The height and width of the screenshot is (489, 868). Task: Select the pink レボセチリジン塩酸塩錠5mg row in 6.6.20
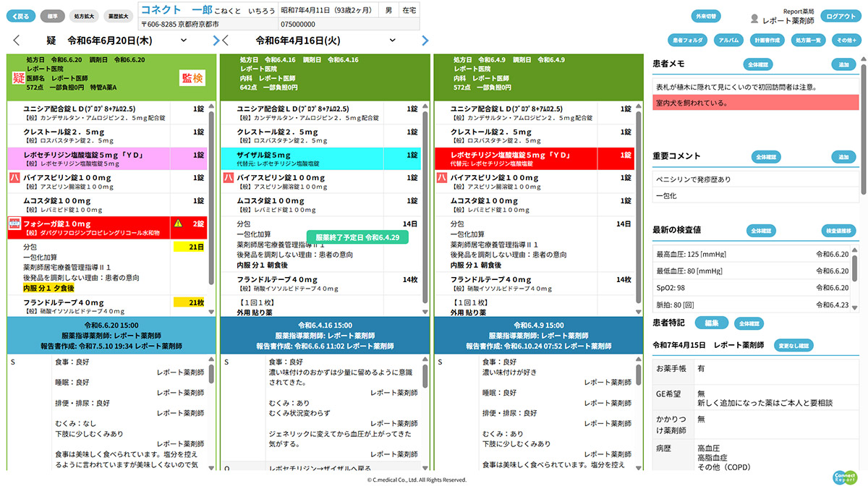tap(107, 159)
